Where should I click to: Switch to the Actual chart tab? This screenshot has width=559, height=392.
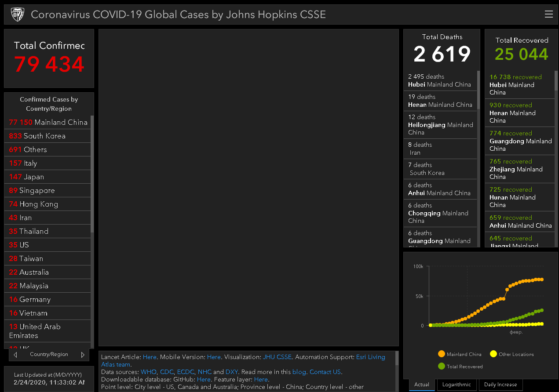[x=422, y=385]
